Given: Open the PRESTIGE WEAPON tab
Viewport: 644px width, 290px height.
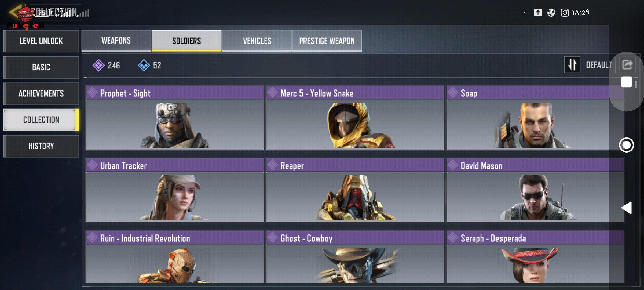Looking at the screenshot, I should pos(327,41).
